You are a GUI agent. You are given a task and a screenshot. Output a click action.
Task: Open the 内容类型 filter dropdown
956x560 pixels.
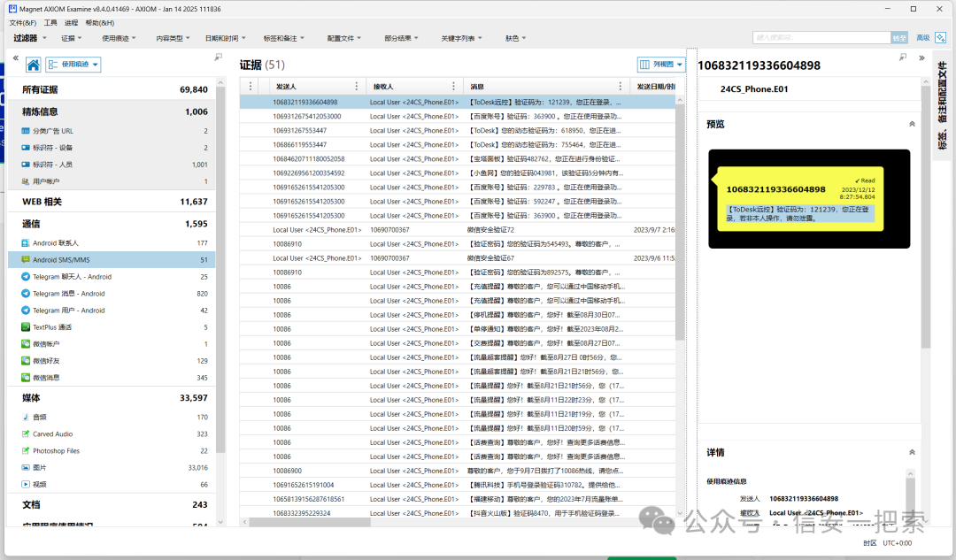(x=173, y=38)
